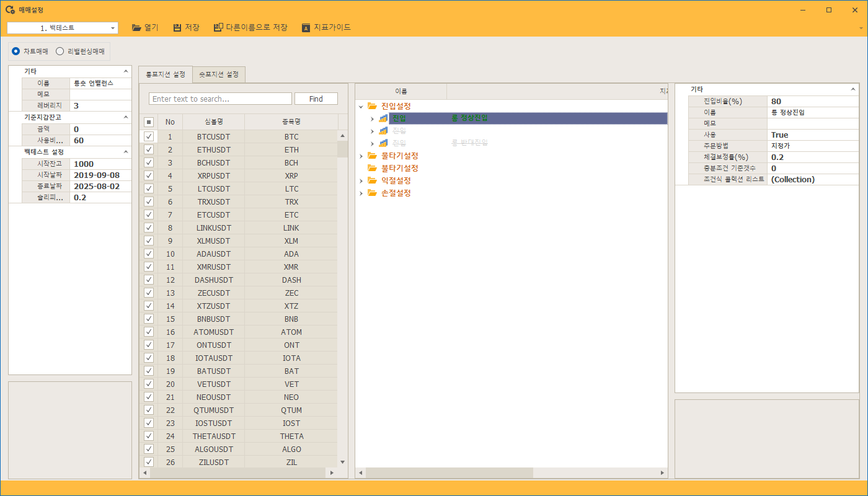Click the No column header
The height and width of the screenshot is (496, 868).
[170, 122]
